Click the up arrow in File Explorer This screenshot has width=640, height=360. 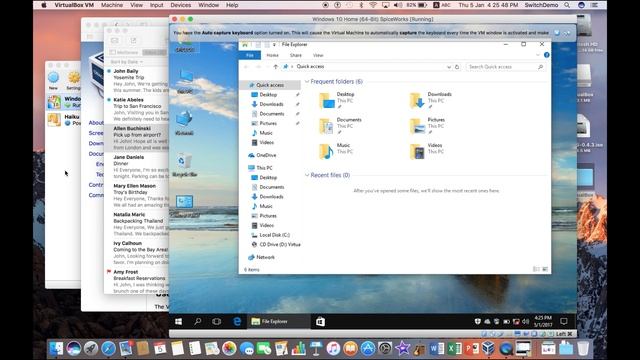[x=276, y=67]
